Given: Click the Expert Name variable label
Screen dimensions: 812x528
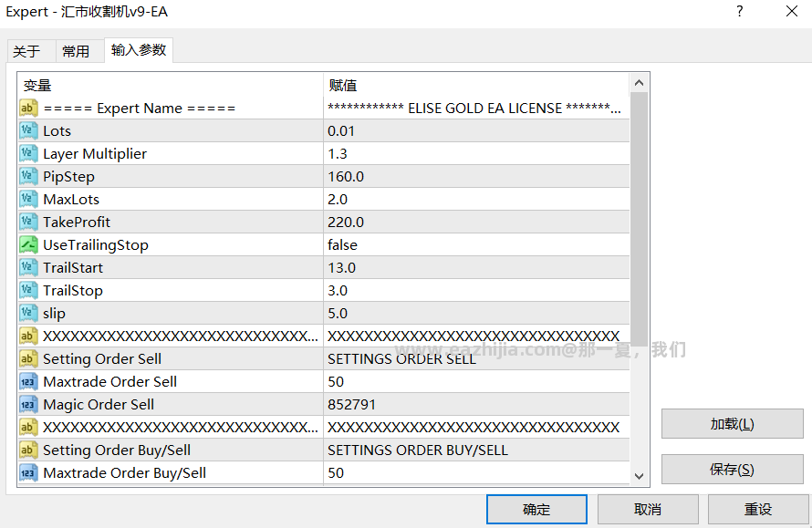Looking at the screenshot, I should (x=140, y=109).
